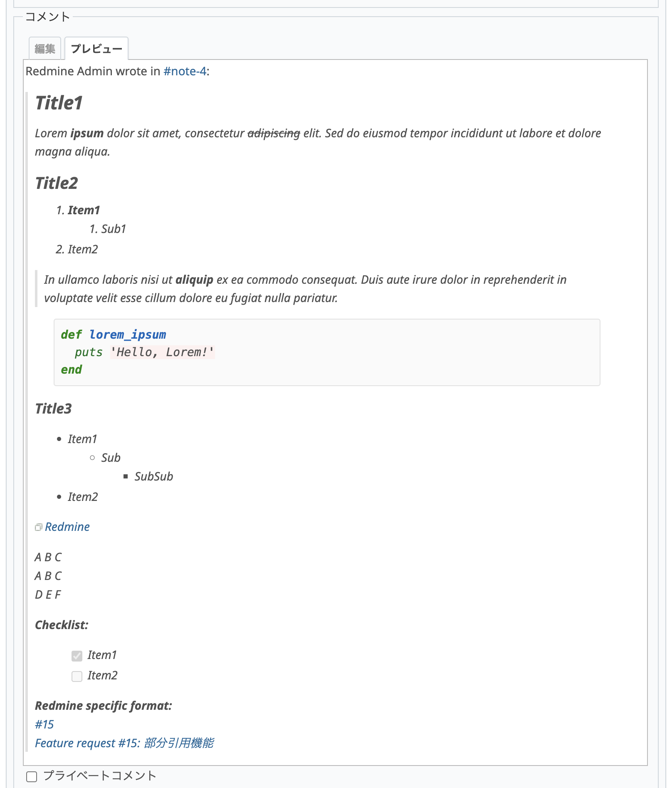Check Item2 in the checklist
Viewport: 672px width, 788px height.
pyautogui.click(x=77, y=676)
